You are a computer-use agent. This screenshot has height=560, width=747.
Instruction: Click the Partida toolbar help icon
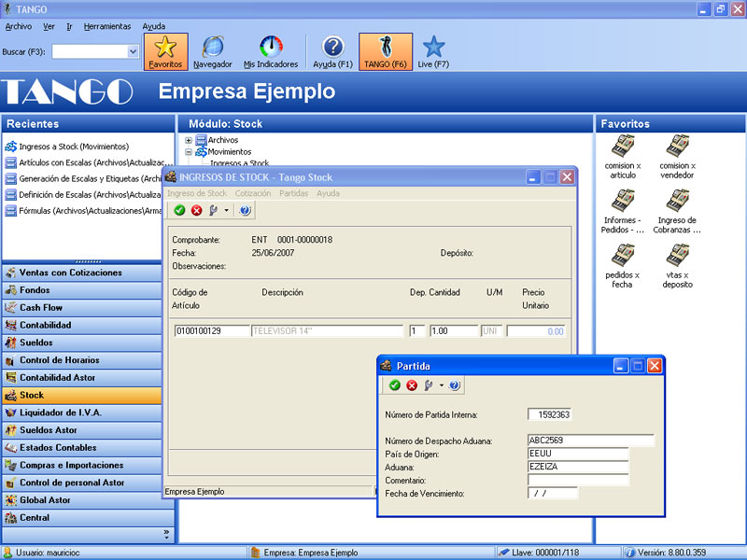pyautogui.click(x=455, y=385)
